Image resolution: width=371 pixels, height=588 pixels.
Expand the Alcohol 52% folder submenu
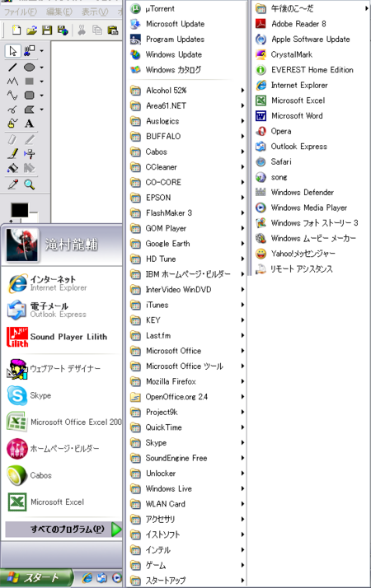(186, 91)
